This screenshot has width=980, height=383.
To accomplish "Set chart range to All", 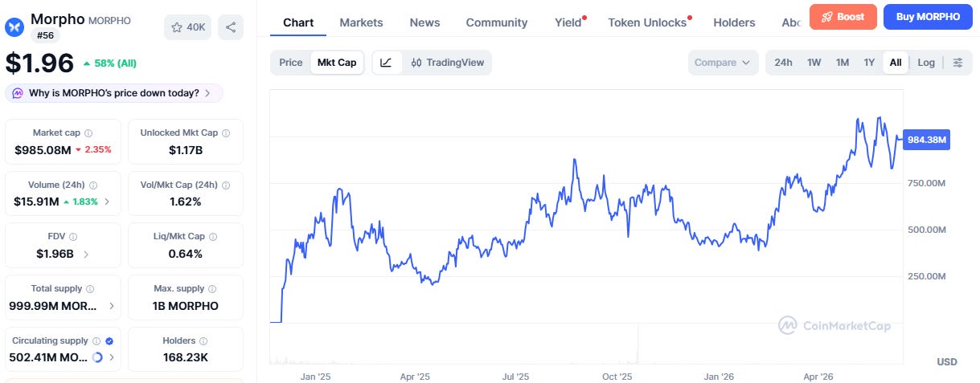I will (x=896, y=63).
